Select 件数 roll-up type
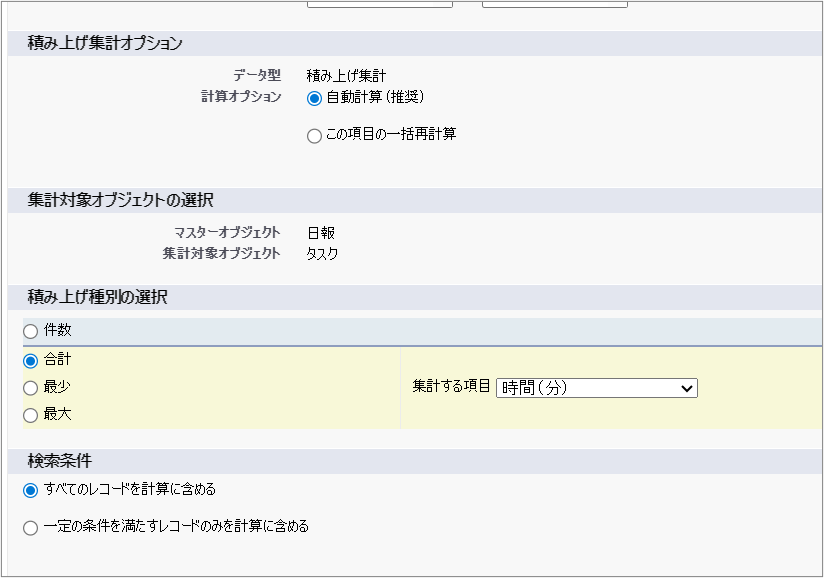The image size is (824, 578). [x=30, y=331]
